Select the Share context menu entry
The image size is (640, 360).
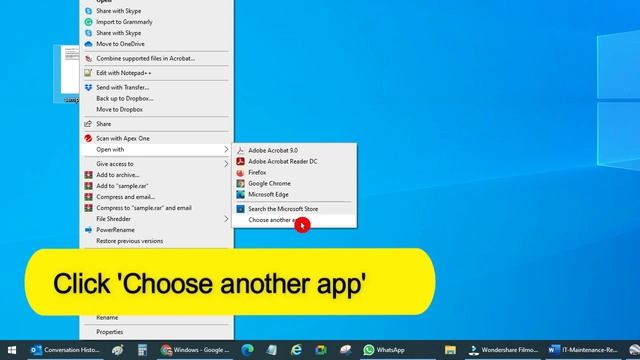click(x=157, y=124)
